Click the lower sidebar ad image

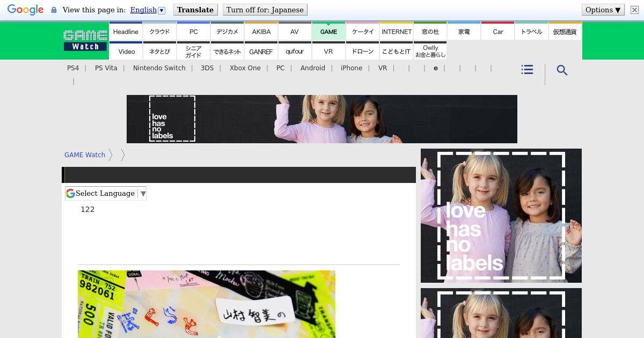[501, 313]
